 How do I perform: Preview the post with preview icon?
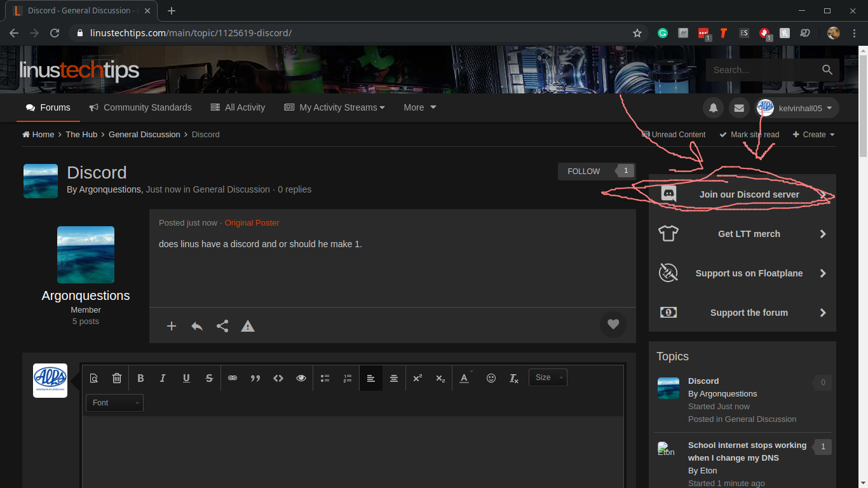click(x=94, y=378)
